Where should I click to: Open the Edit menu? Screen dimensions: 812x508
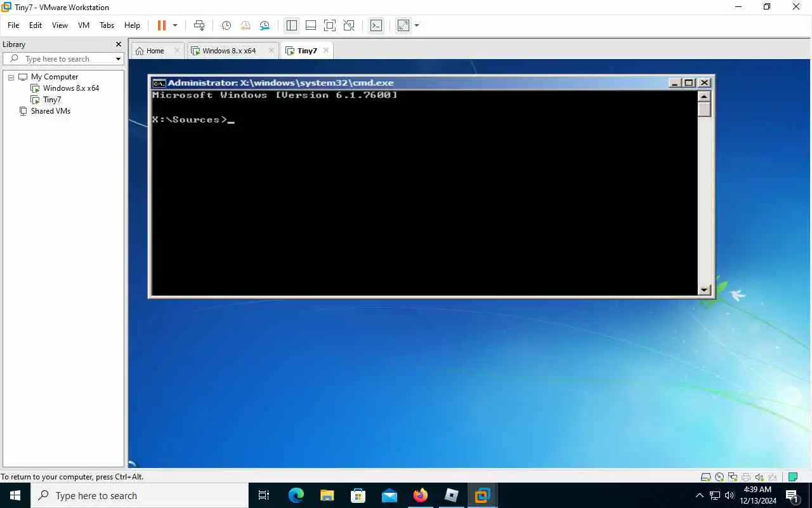(x=36, y=25)
